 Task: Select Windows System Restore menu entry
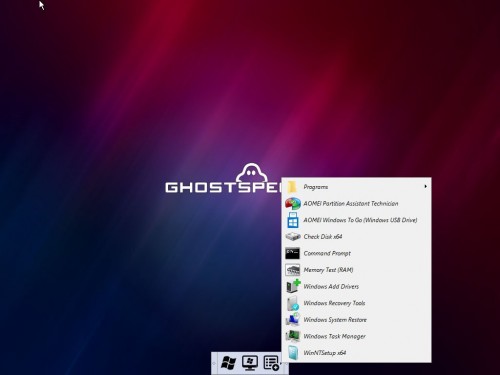[356, 320]
